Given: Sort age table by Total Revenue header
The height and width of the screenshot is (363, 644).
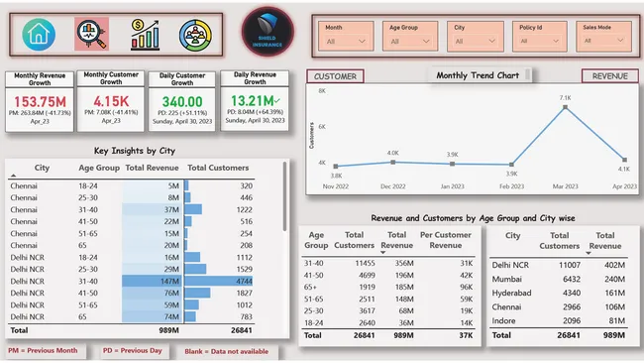Looking at the screenshot, I should point(396,240).
